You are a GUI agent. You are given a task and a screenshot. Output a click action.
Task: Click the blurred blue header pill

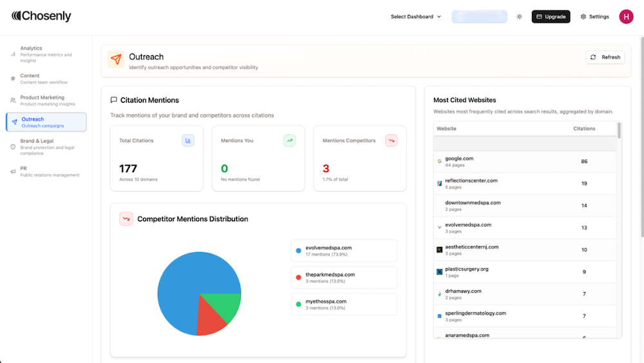click(x=479, y=17)
